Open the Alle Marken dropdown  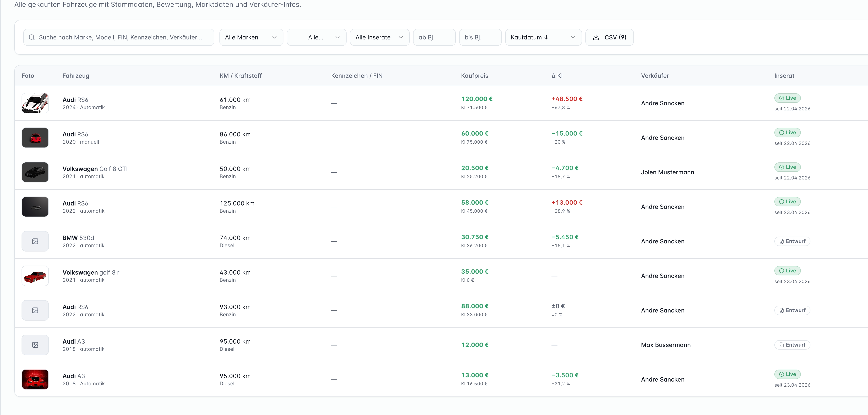(x=251, y=37)
